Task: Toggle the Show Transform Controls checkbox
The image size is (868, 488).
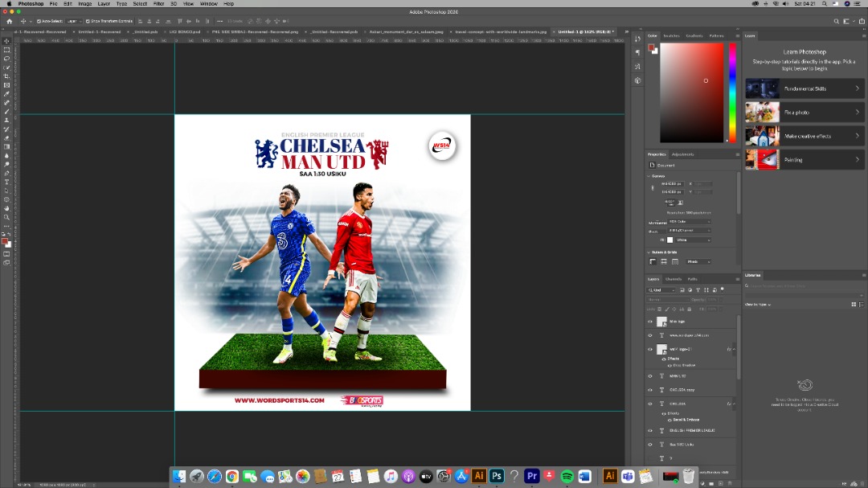Action: 88,21
